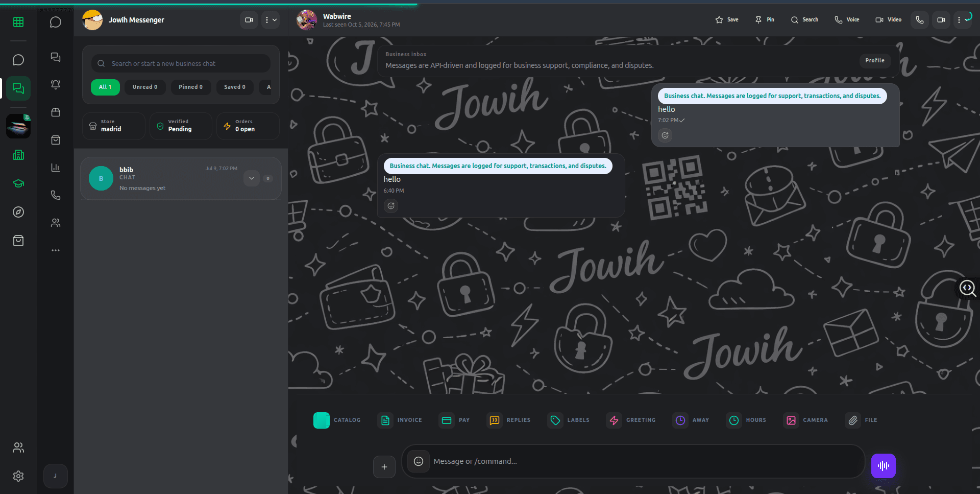Open Jowih Messenger header more-options dropdown
Image resolution: width=980 pixels, height=494 pixels.
tap(271, 20)
